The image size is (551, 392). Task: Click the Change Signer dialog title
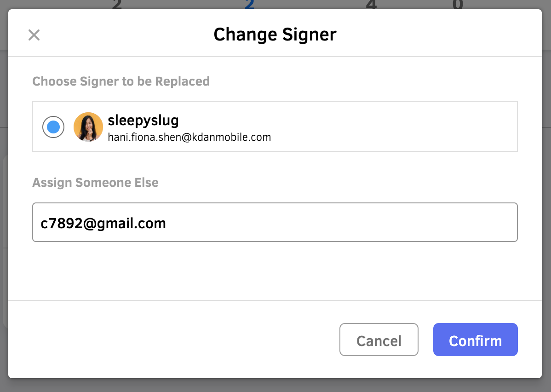(x=275, y=35)
